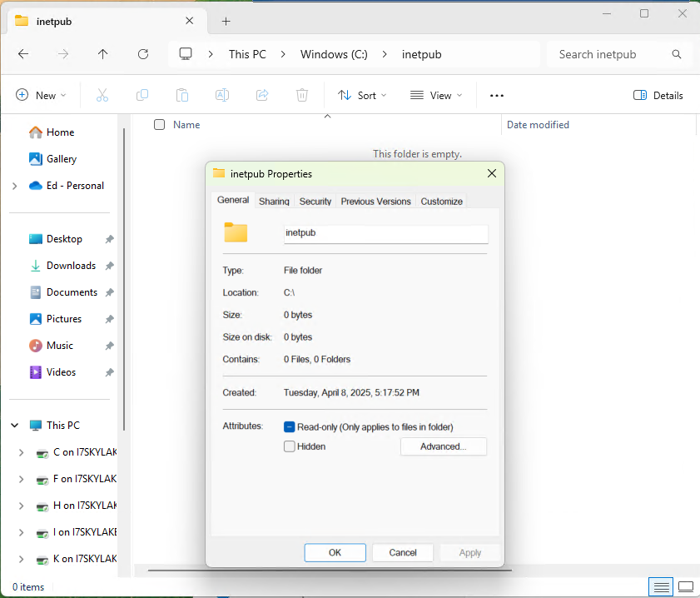Open the See more ellipsis menu
This screenshot has height=598, width=700.
(x=496, y=95)
